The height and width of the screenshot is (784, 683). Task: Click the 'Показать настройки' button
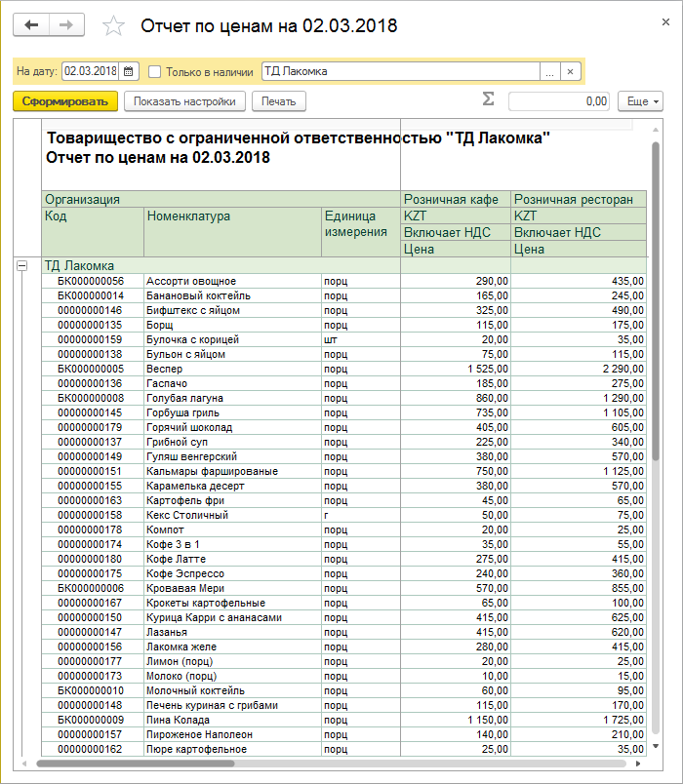pyautogui.click(x=184, y=100)
